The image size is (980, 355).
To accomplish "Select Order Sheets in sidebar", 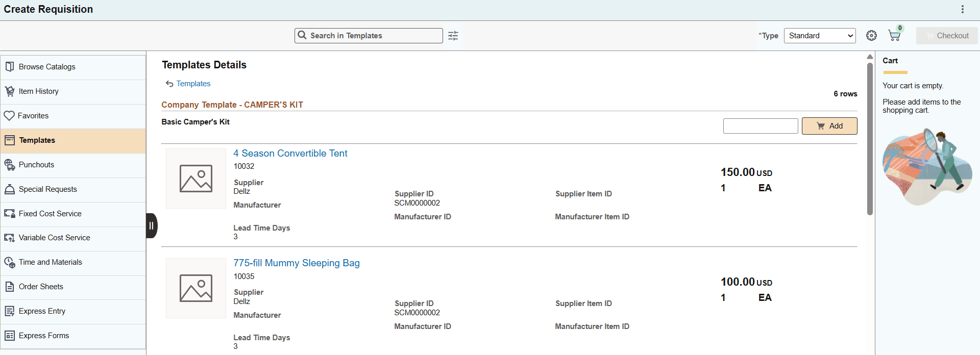I will pos(73,287).
